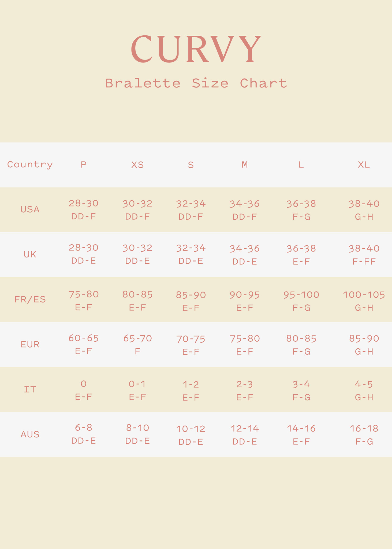Select the UK row label
The image size is (392, 549).
coord(30,255)
